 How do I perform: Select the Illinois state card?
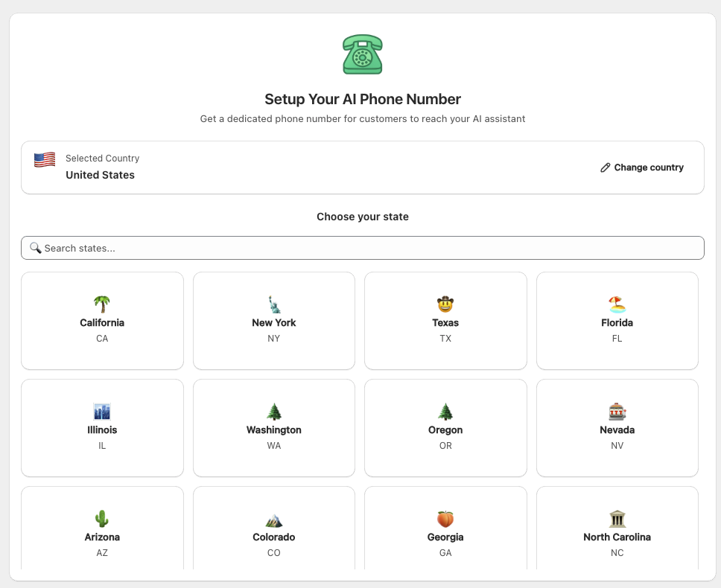[102, 428]
